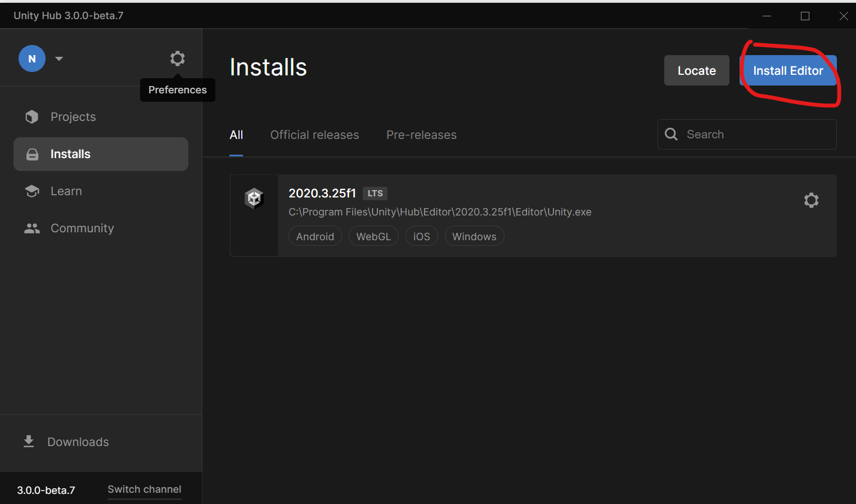Click the 3.0.0-beta.7 version label
The image size is (856, 504).
click(46, 490)
